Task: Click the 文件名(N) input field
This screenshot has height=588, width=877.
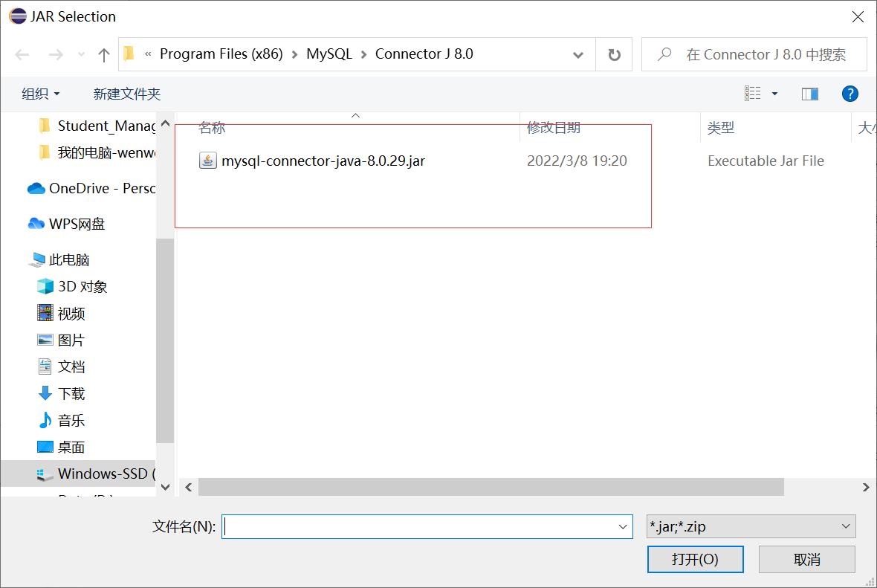Action: tap(427, 526)
